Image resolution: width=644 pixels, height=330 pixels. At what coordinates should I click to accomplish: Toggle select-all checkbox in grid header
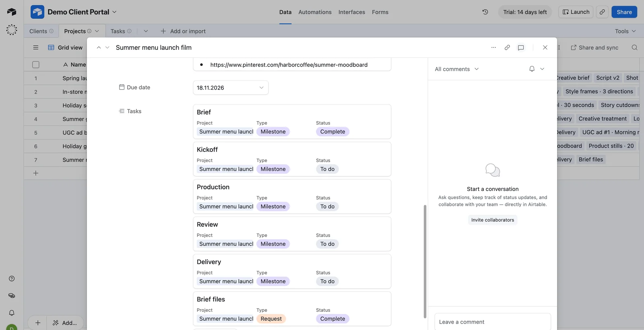36,65
